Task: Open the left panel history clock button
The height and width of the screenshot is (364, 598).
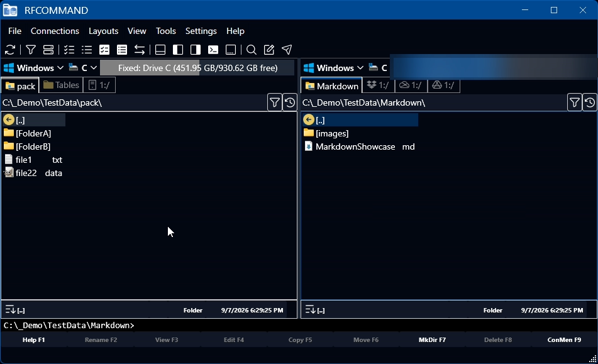Action: pyautogui.click(x=290, y=102)
